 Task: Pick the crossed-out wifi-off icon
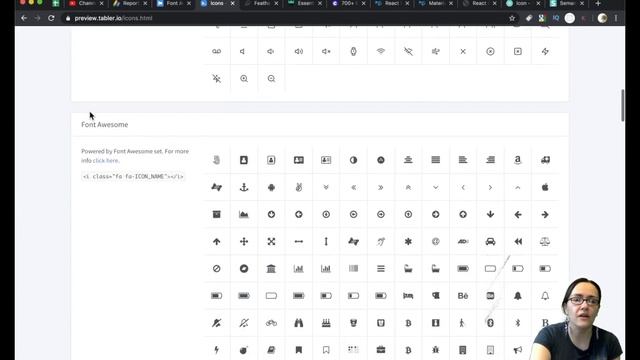408,51
